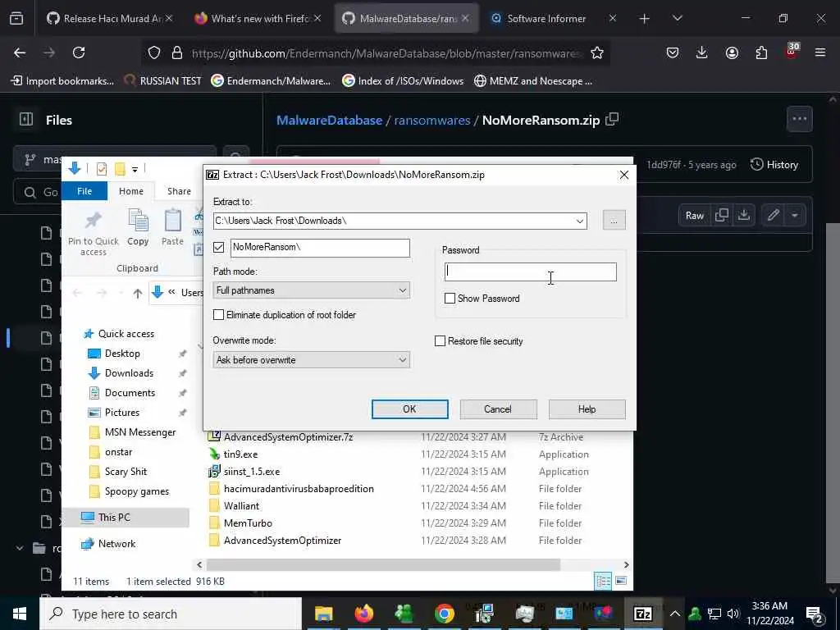Click the Password input field
The image size is (840, 630).
click(531, 272)
